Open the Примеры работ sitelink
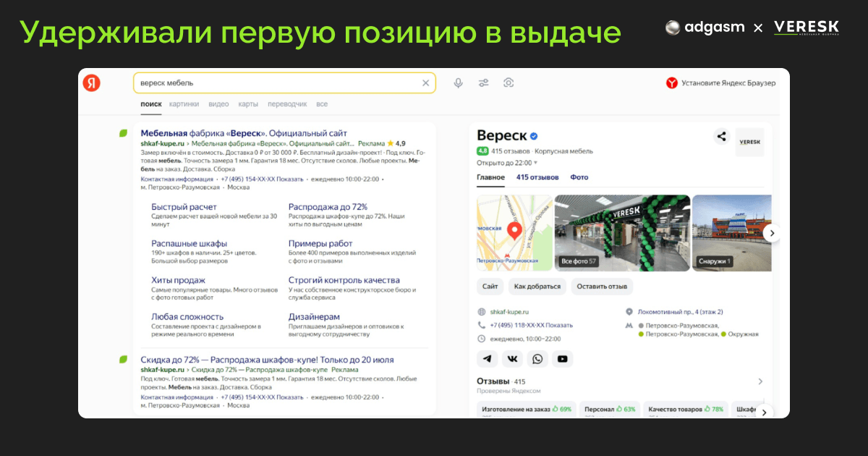The width and height of the screenshot is (868, 456). (x=320, y=243)
